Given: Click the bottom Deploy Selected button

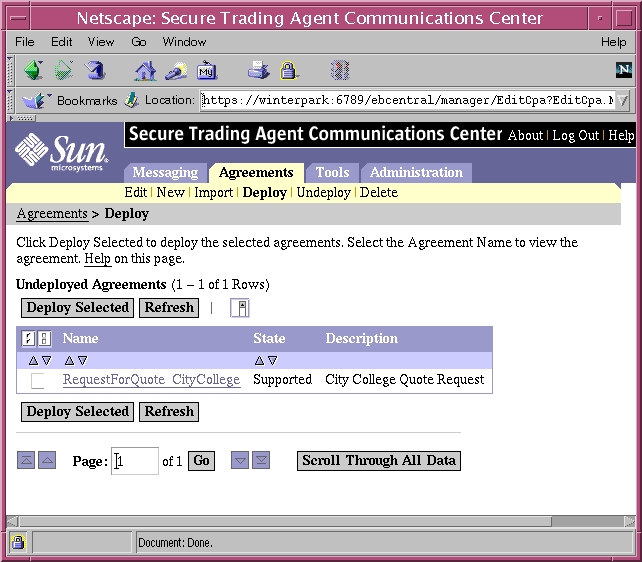Looking at the screenshot, I should (x=77, y=411).
